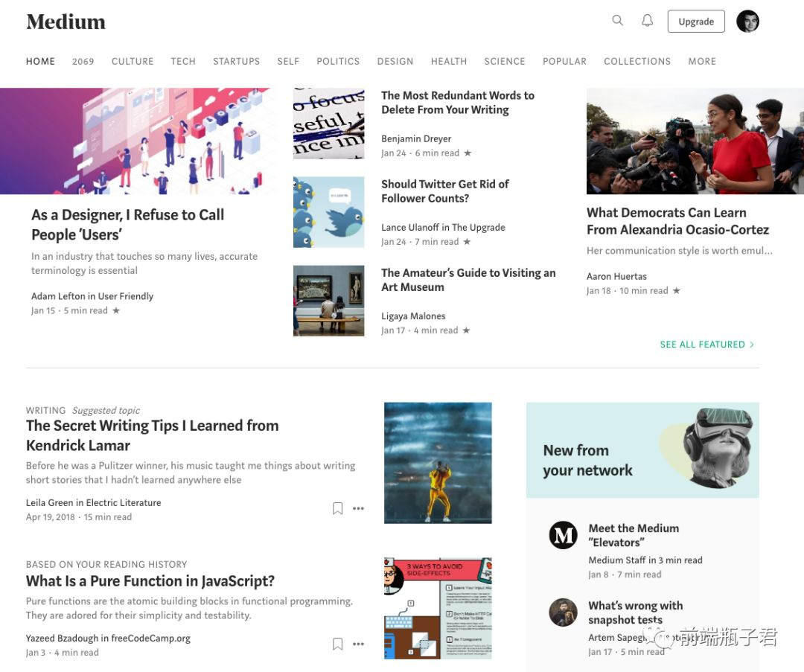Click 'BASED ON YOUR READING HISTORY' label
804x672 pixels.
pos(106,564)
